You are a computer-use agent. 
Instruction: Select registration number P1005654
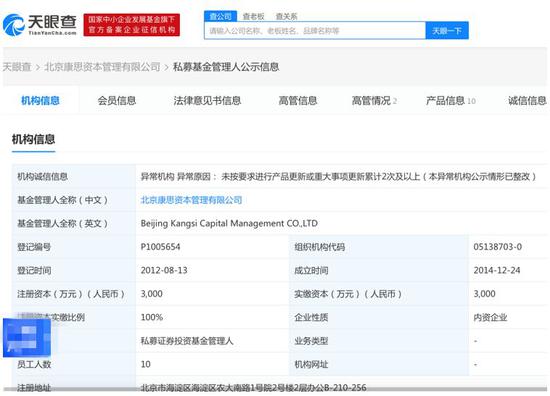tap(160, 247)
